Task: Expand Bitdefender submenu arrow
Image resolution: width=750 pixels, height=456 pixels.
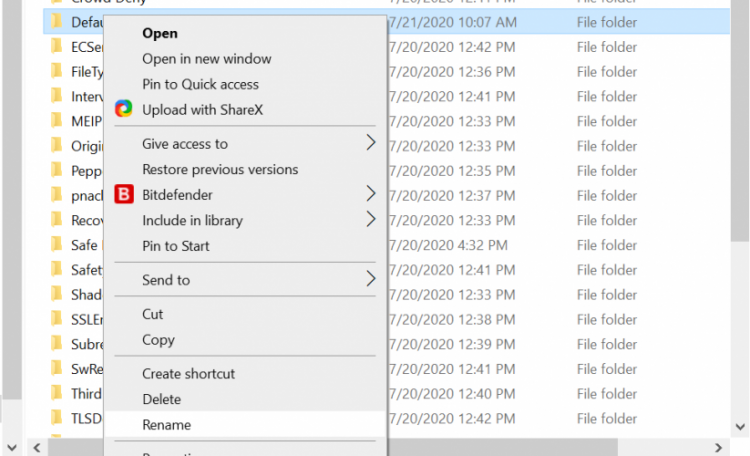Action: (371, 194)
